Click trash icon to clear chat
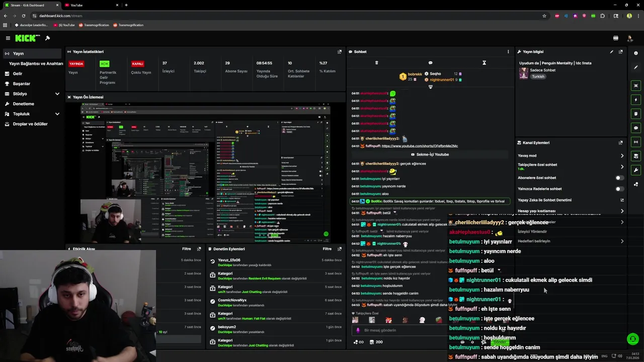The image size is (644, 362). coord(376,63)
